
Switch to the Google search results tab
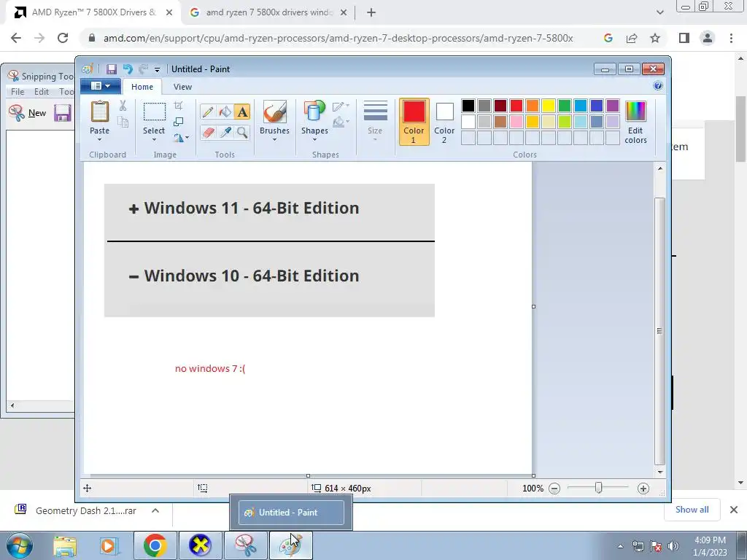point(268,12)
